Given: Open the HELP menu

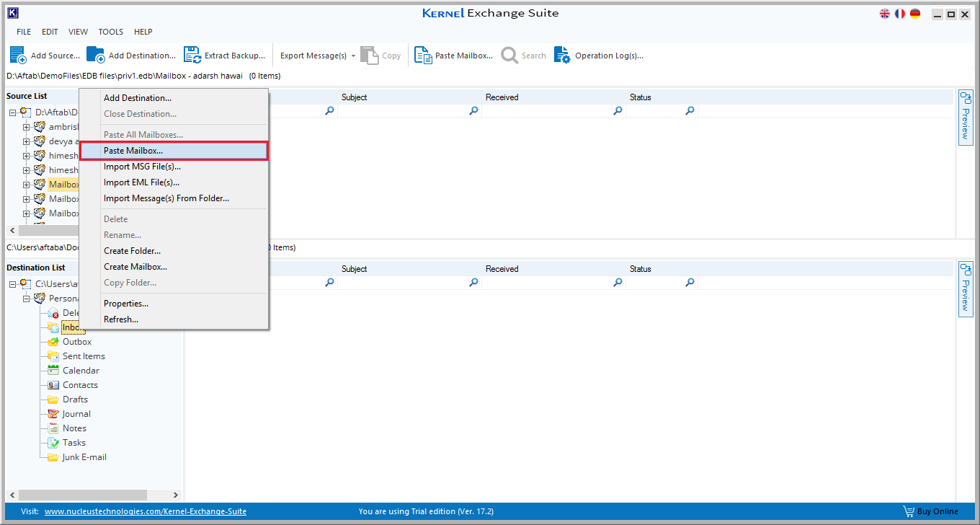Looking at the screenshot, I should click(143, 32).
